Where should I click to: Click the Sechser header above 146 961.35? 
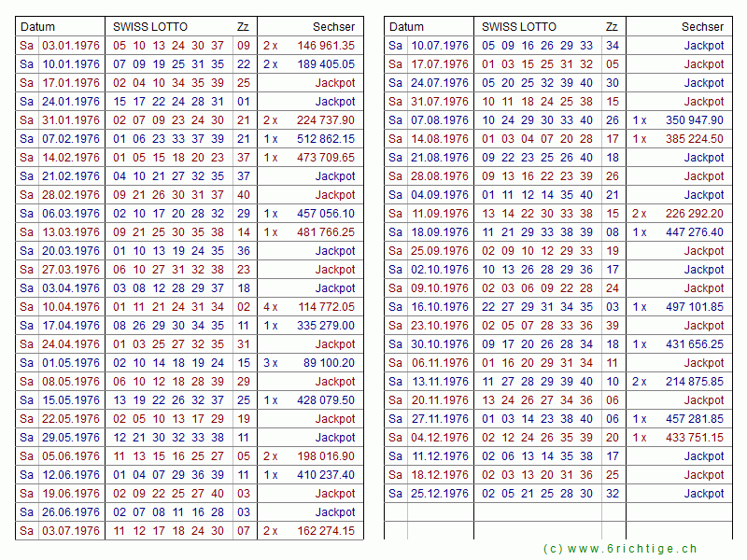tap(333, 27)
